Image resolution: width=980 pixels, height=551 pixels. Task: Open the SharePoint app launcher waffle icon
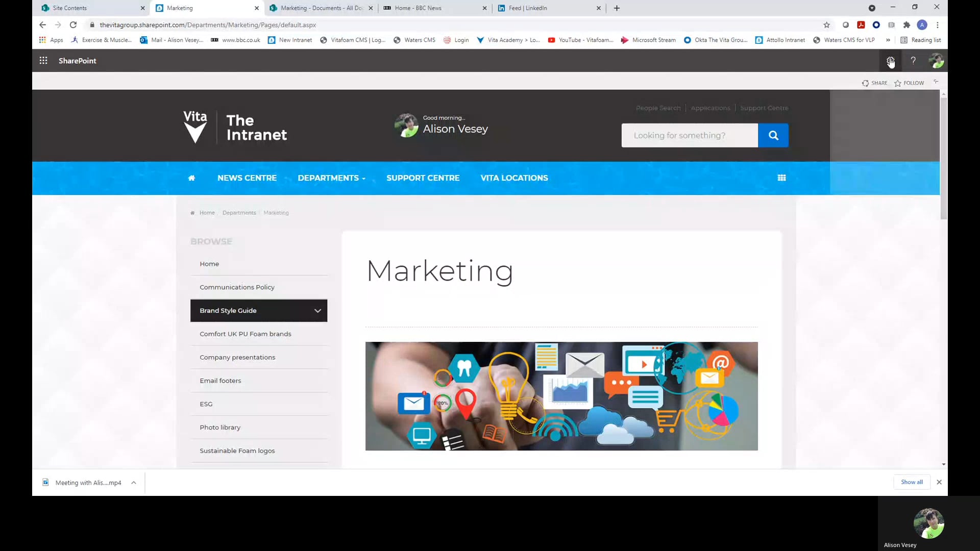pyautogui.click(x=43, y=61)
